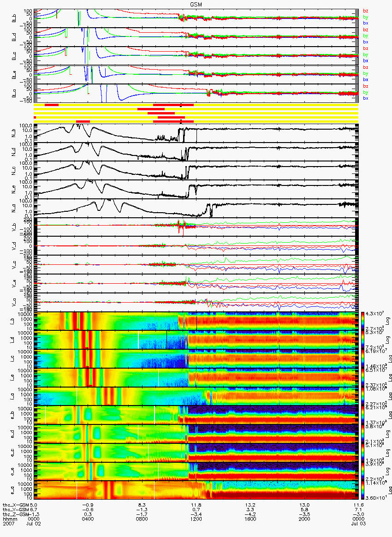Click the bx legend beside the B_e panel
Image resolution: width=392 pixels, height=537 pixels.
366,79
